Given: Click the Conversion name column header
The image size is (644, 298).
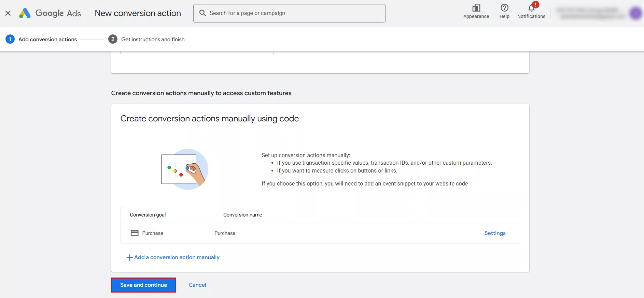Looking at the screenshot, I should tap(242, 215).
